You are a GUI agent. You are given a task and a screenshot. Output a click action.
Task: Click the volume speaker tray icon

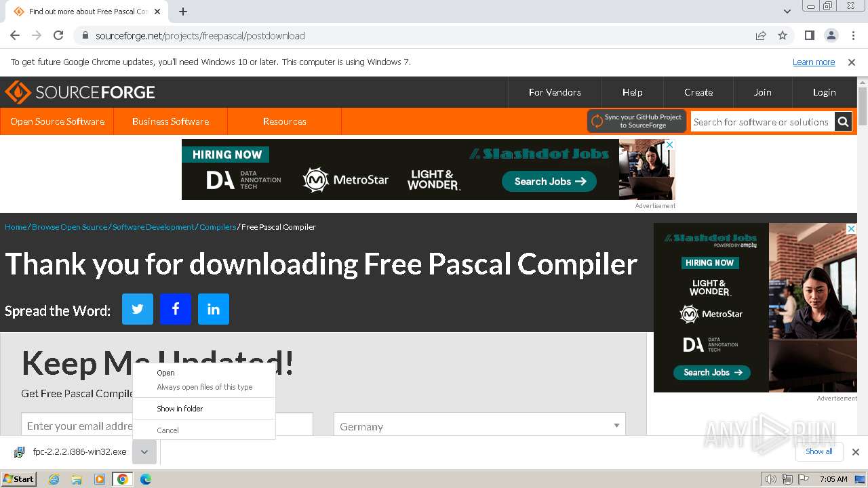[x=770, y=479]
